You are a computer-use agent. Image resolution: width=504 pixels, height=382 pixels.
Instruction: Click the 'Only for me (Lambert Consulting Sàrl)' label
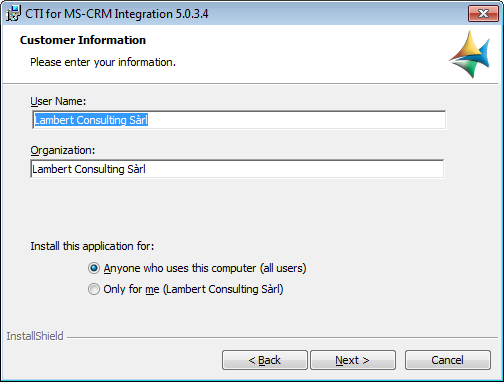click(193, 289)
